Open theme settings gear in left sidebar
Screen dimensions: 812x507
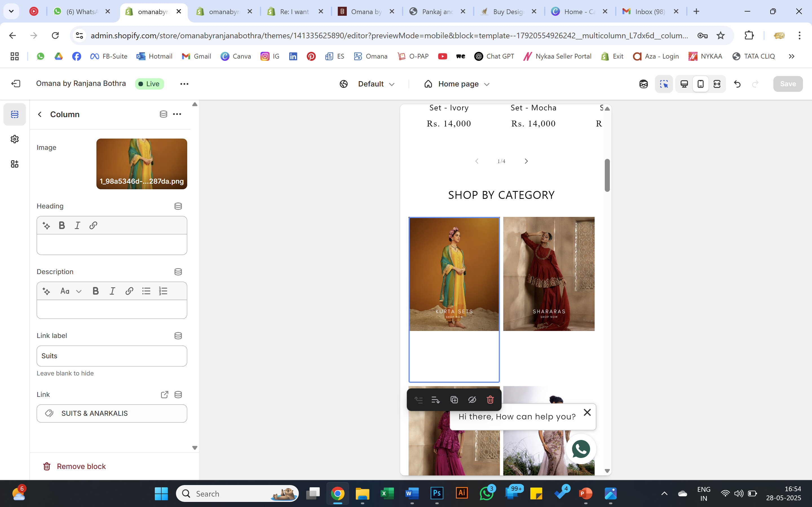click(x=14, y=139)
